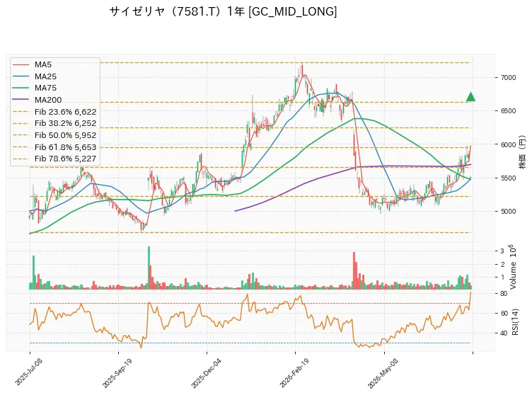
Task: Click the MA200 purple legend line
Action: point(21,100)
